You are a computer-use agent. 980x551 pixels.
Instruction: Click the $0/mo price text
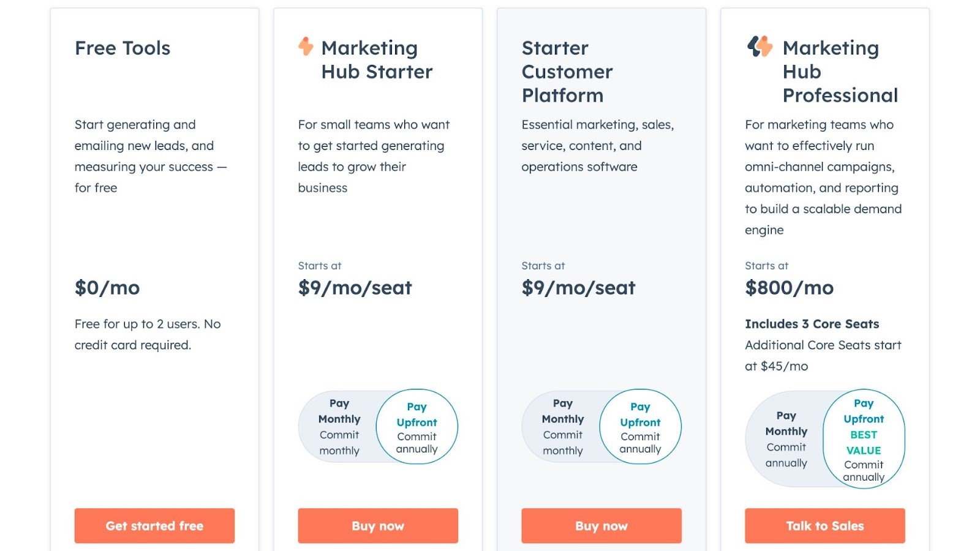(x=107, y=288)
